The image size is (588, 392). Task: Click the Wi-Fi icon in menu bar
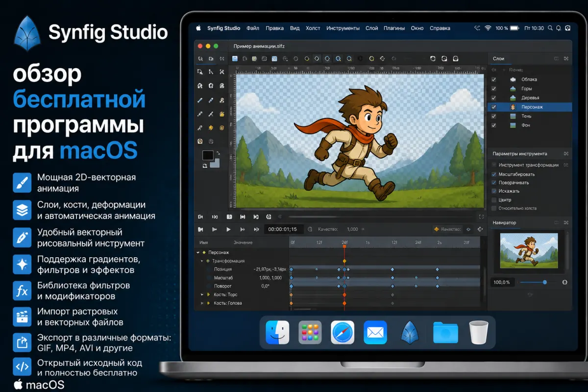pos(488,28)
